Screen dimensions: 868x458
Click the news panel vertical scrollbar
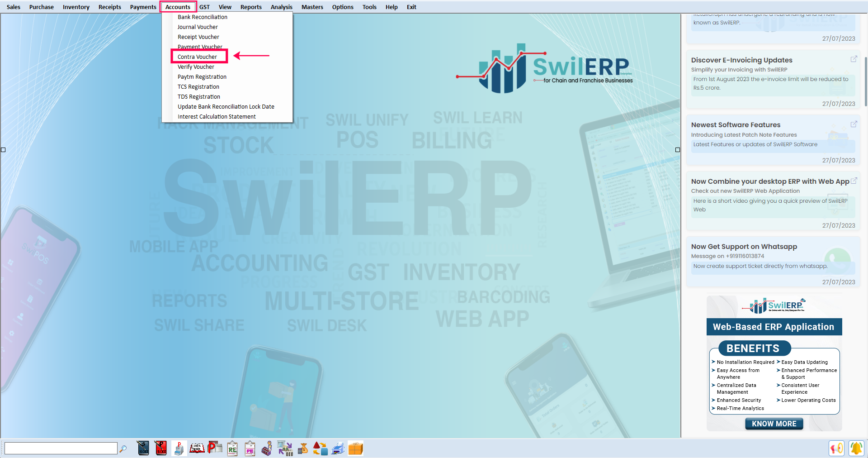[x=865, y=81]
